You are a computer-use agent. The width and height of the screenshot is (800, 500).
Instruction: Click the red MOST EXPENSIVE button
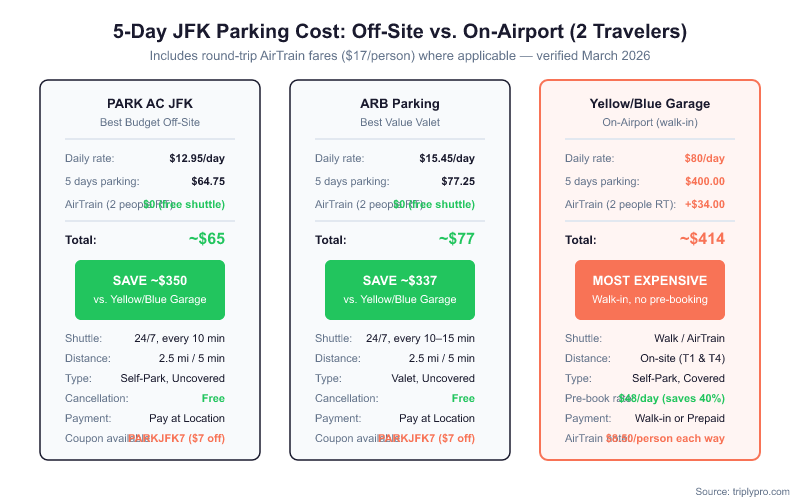(x=650, y=288)
